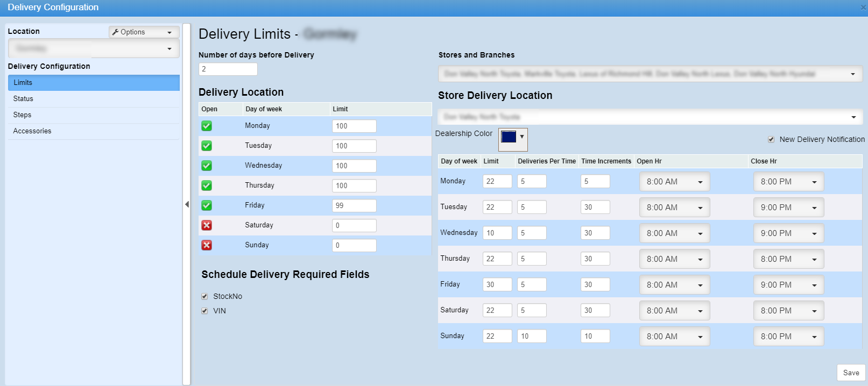868x386 pixels.
Task: Click the Wednesday green open icon
Action: tap(207, 166)
